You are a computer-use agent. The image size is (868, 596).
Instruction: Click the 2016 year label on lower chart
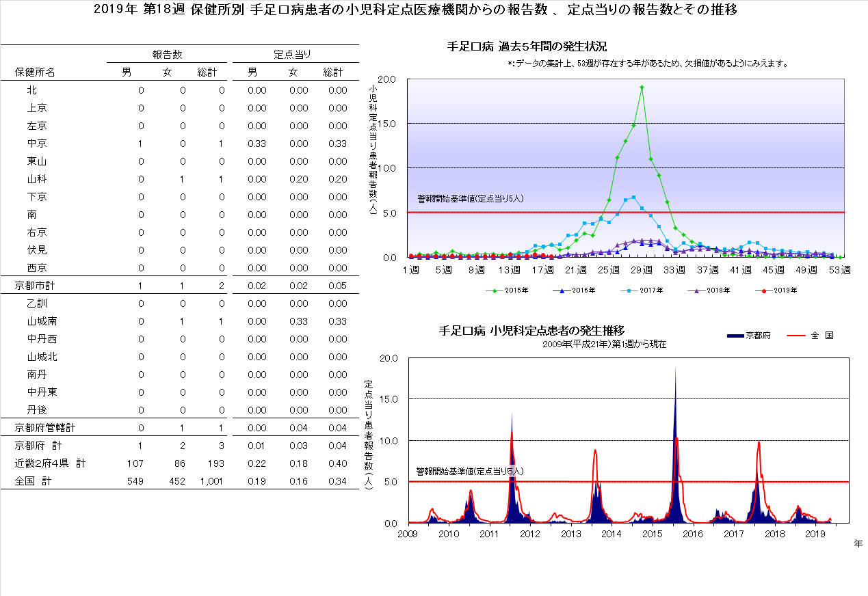tap(693, 534)
